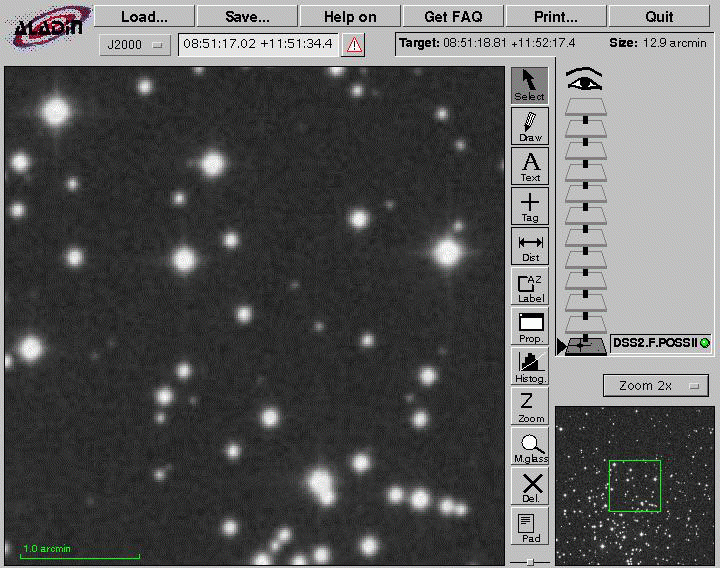The image size is (720, 568).
Task: Open the Print... menu button
Action: click(x=556, y=17)
